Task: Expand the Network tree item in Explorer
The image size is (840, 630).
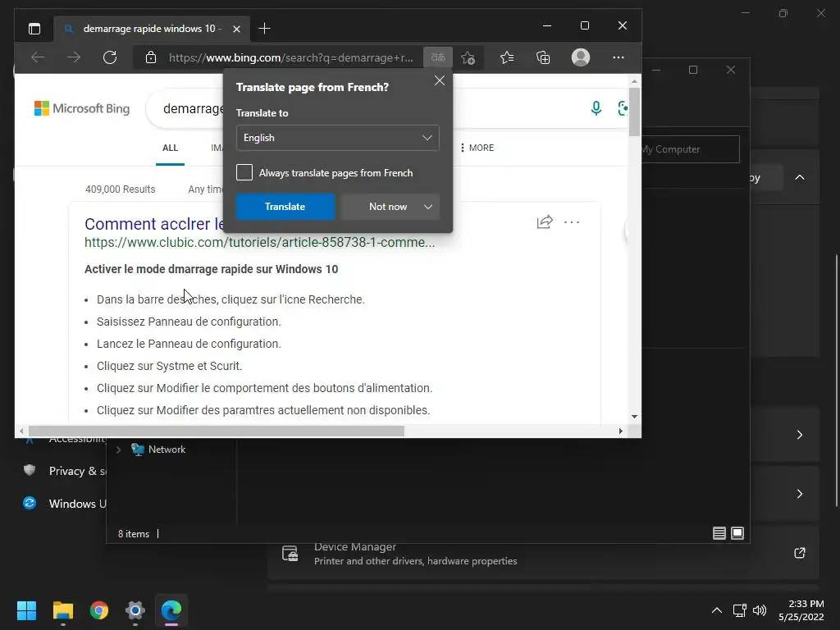Action: point(118,450)
